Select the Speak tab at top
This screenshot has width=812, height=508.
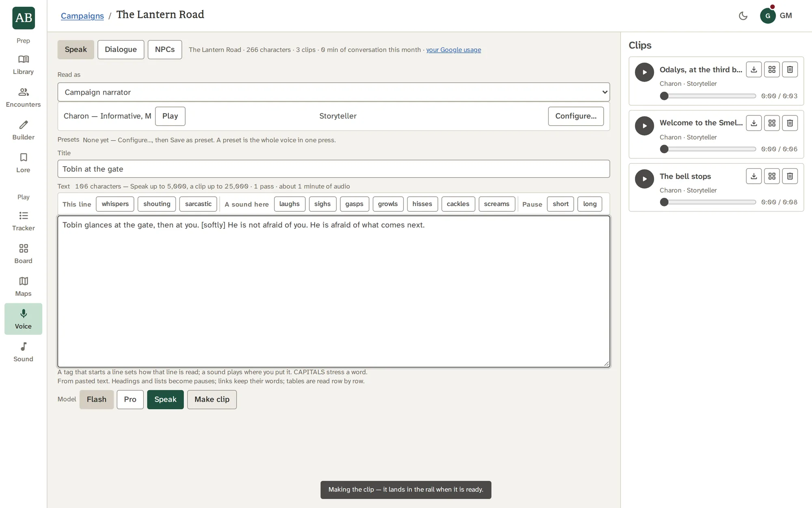click(76, 50)
